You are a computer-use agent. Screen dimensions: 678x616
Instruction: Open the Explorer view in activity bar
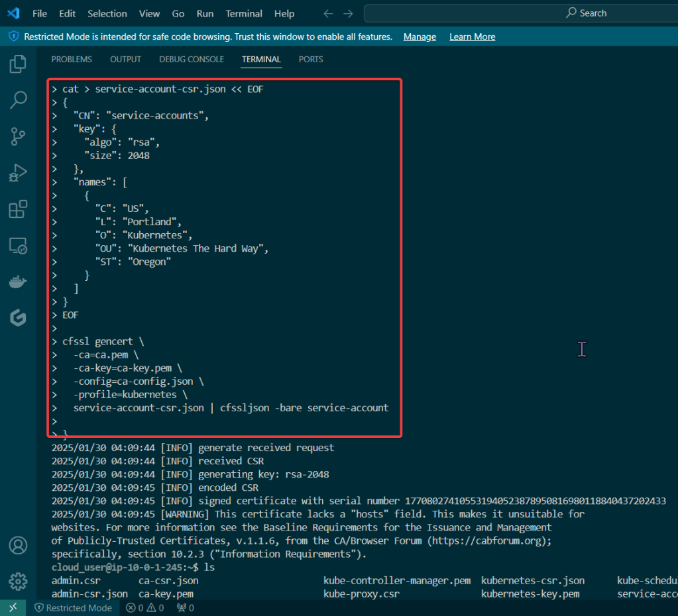[18, 64]
